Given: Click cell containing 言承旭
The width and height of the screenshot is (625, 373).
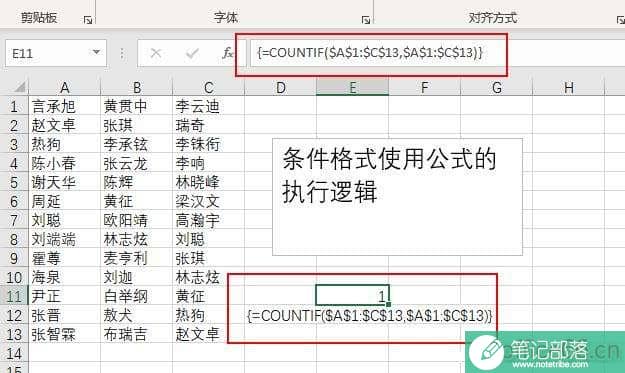Looking at the screenshot, I should click(x=65, y=106).
